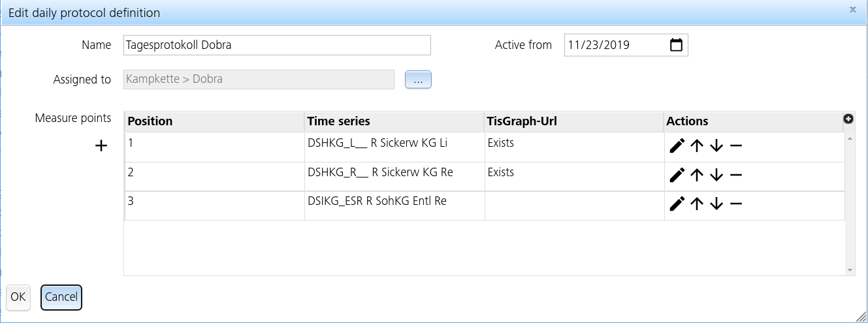The image size is (868, 323).
Task: Open the Active from calendar picker
Action: tap(676, 45)
